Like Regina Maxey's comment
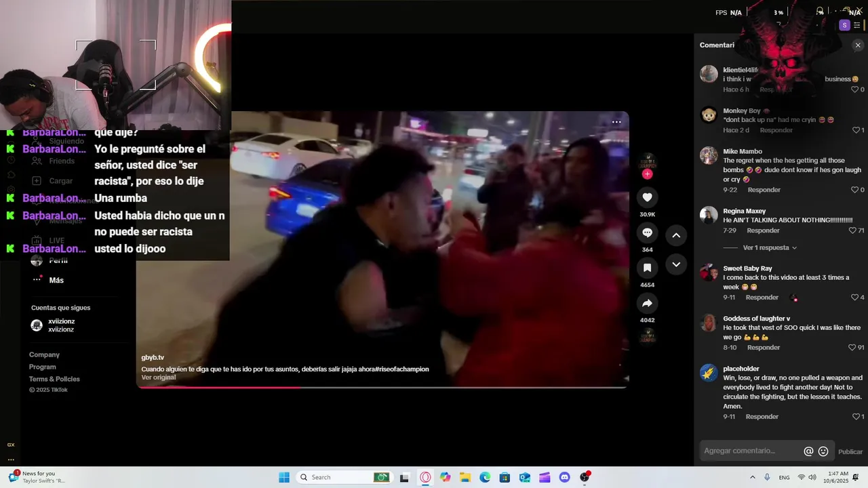 coord(852,230)
